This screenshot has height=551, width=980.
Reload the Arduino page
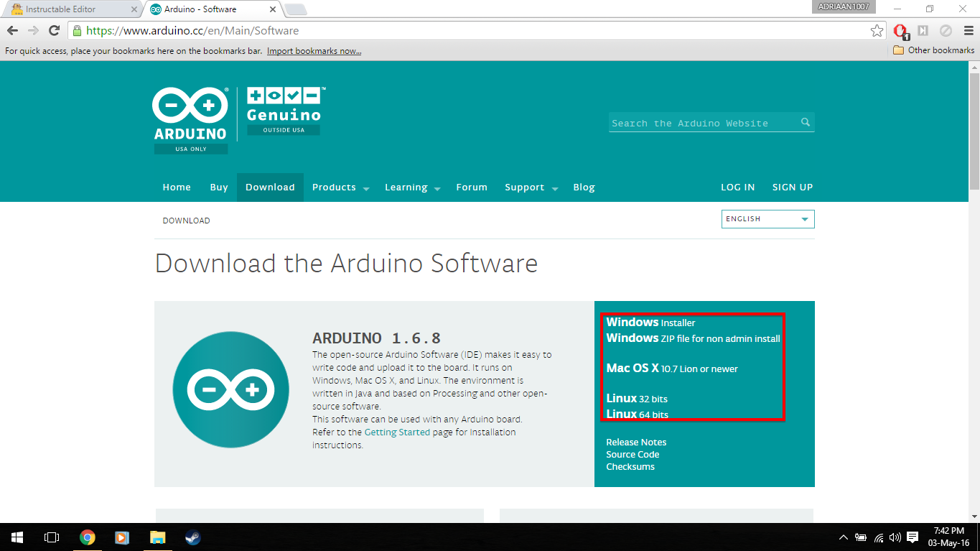point(54,30)
